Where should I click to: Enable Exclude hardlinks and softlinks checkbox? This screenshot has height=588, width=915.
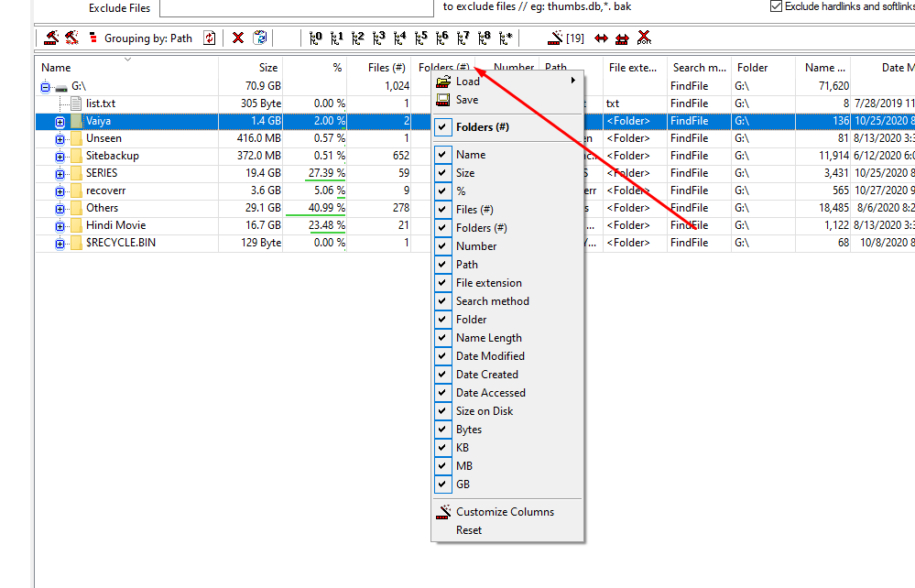(777, 6)
